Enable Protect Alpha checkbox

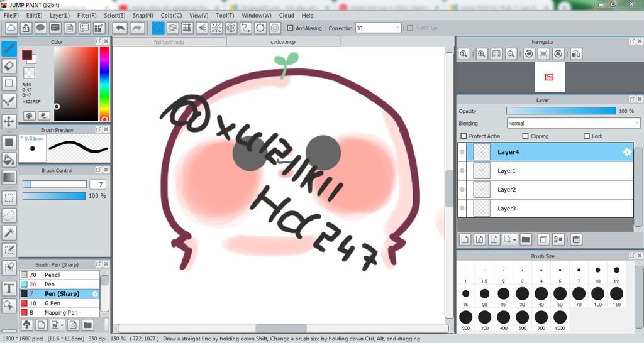[x=464, y=136]
